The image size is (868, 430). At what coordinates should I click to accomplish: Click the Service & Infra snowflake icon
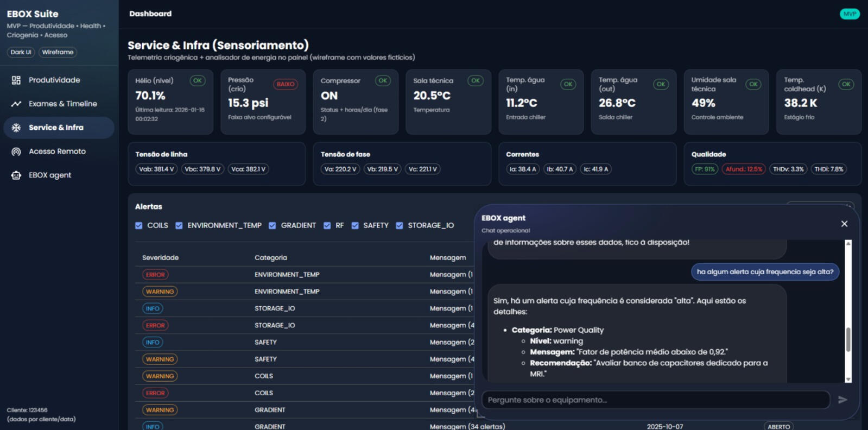(16, 128)
